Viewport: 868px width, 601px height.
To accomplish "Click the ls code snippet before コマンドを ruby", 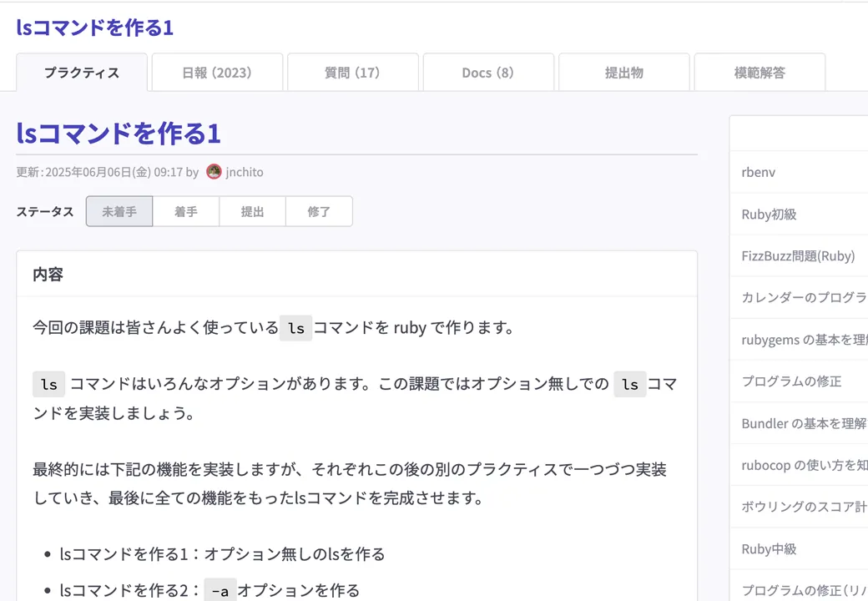I will [x=296, y=328].
